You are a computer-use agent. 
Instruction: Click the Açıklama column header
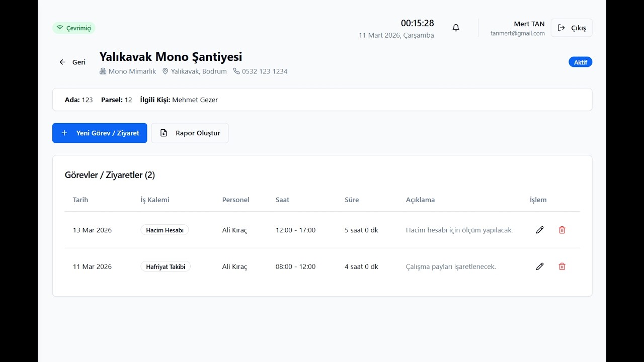(420, 200)
